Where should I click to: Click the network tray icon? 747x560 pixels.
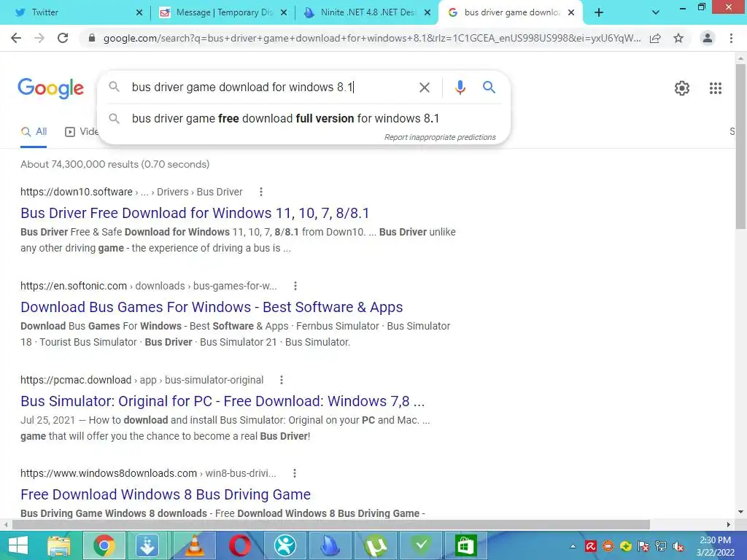[661, 546]
